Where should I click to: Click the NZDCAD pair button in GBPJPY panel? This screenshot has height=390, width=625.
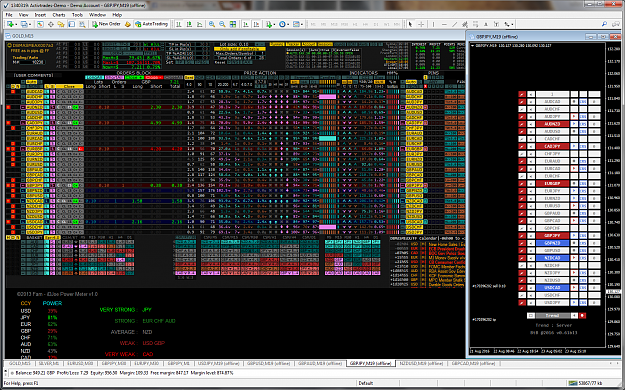point(552,258)
